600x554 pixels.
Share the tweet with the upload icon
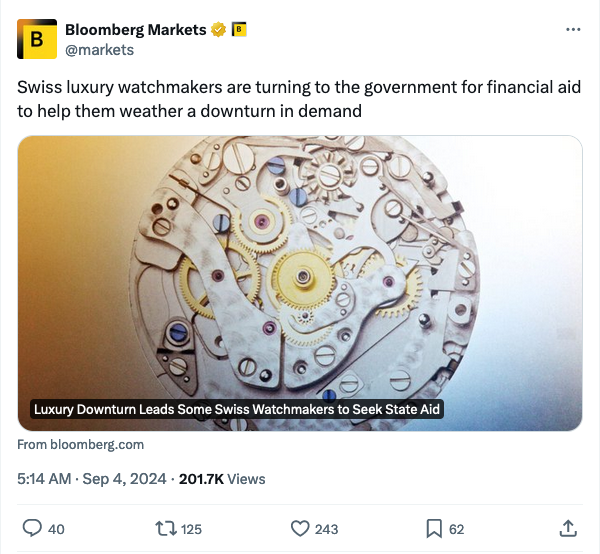tap(567, 528)
